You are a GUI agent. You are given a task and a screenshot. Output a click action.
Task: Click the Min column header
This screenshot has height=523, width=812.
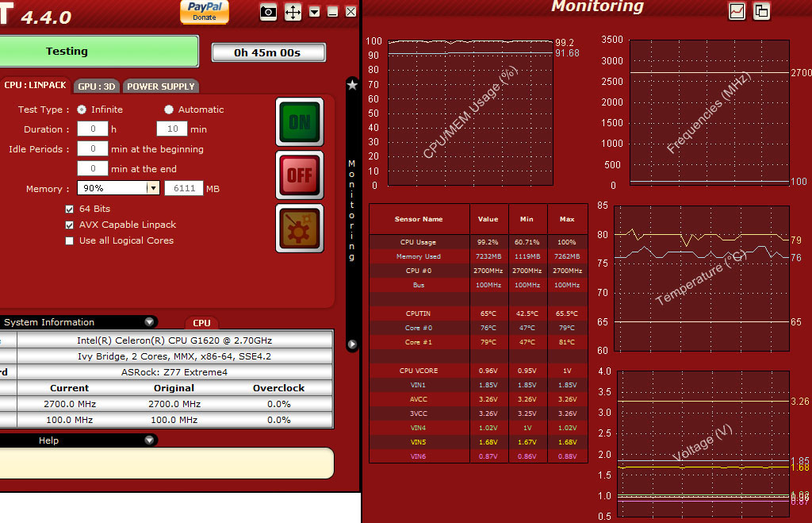click(x=527, y=219)
